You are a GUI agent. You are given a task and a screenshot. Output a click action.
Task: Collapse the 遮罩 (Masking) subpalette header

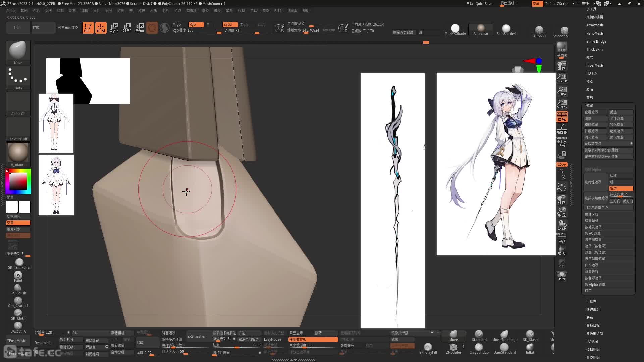point(589,105)
